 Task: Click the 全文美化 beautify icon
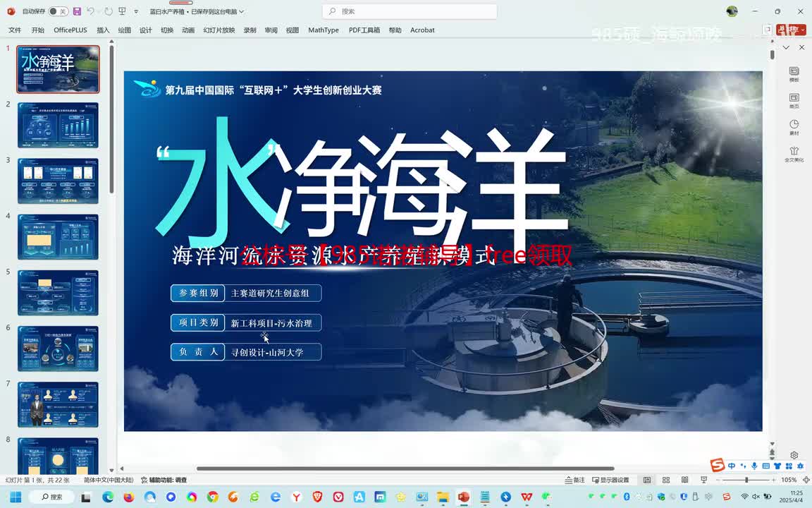[x=794, y=154]
